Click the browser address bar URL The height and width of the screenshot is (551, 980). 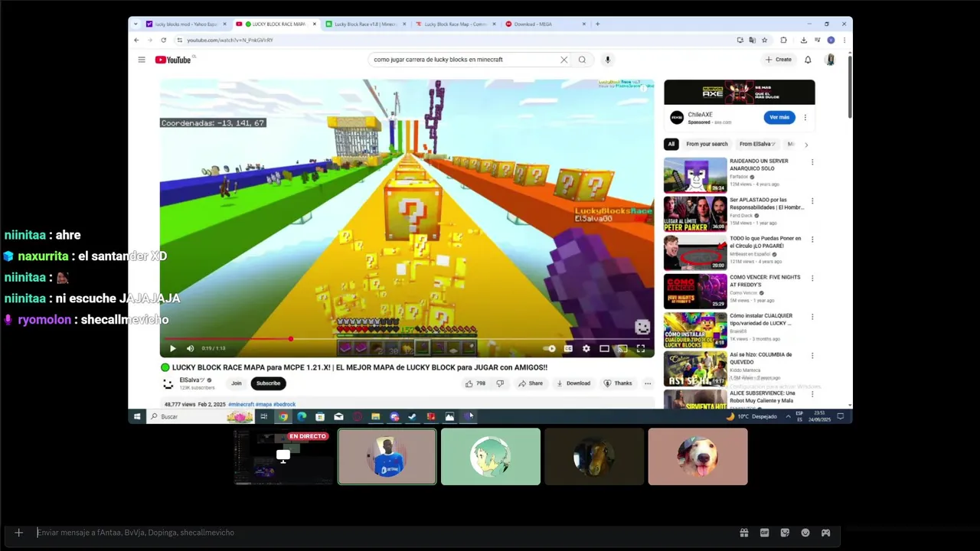[x=230, y=40]
